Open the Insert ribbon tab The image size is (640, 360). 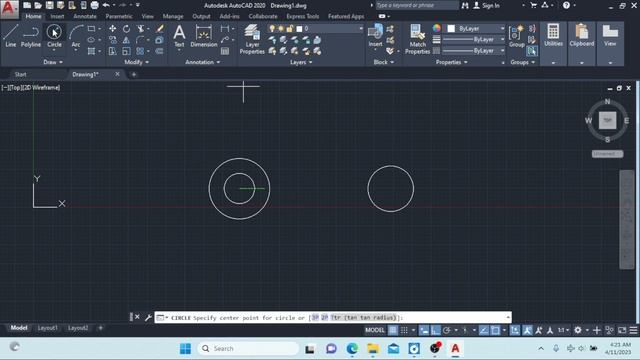coord(57,16)
